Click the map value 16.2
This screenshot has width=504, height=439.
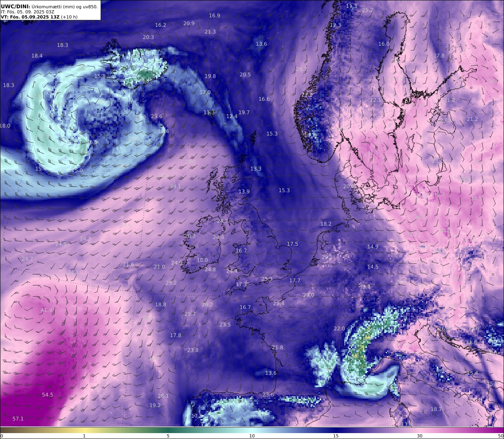click(x=161, y=25)
